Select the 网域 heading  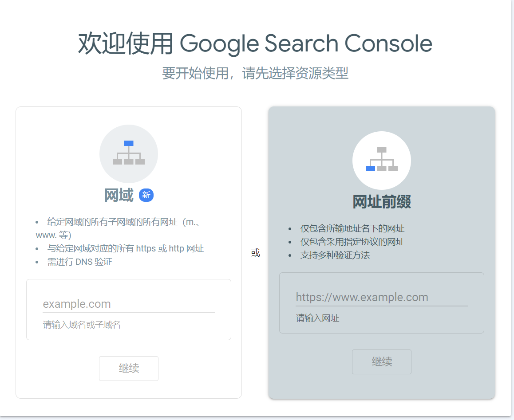point(119,195)
